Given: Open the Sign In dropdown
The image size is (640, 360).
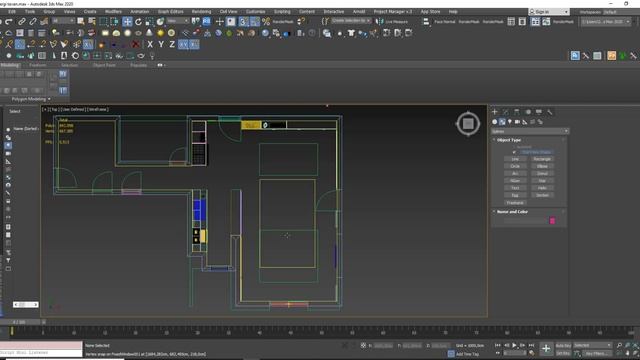Looking at the screenshot, I should point(549,12).
